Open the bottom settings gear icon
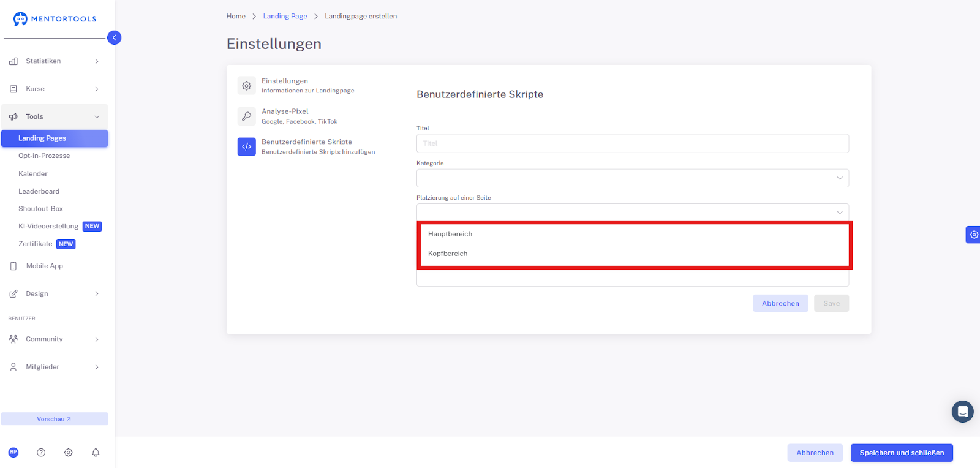980x468 pixels. click(69, 453)
